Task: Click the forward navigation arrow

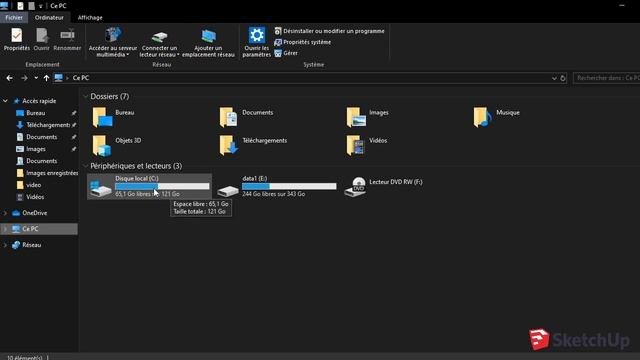Action: [x=24, y=78]
